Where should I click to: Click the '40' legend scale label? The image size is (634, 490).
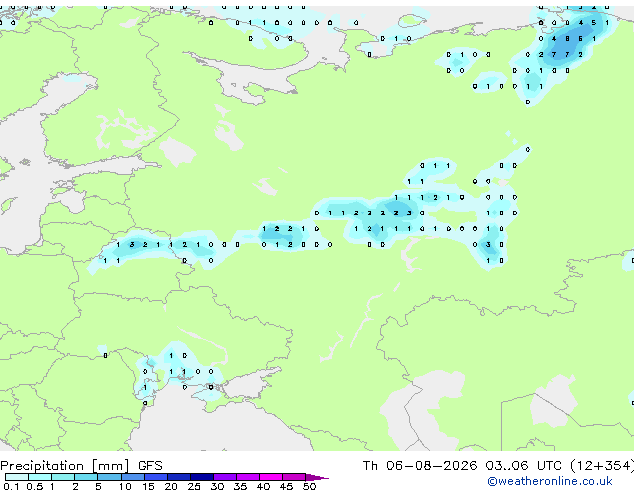pyautogui.click(x=264, y=486)
